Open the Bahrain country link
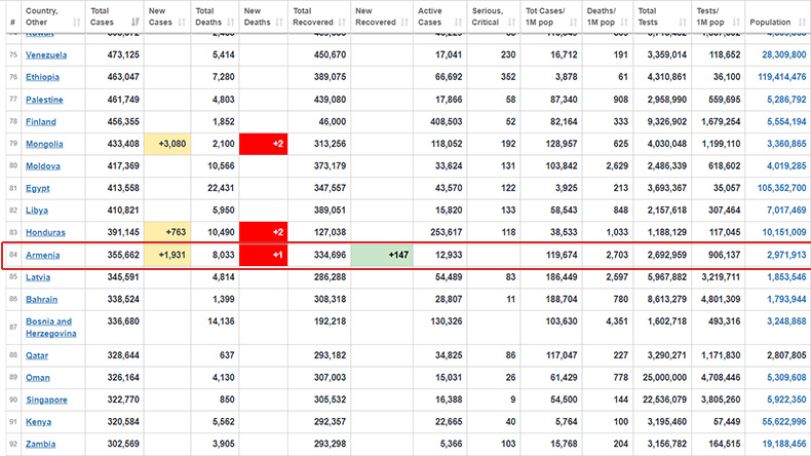The width and height of the screenshot is (811, 456). (x=42, y=299)
